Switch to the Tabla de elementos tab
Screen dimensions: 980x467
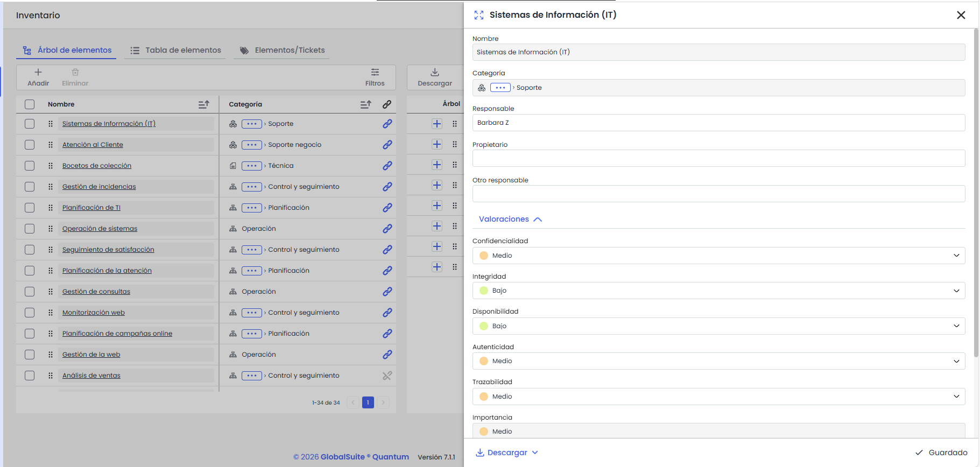175,50
